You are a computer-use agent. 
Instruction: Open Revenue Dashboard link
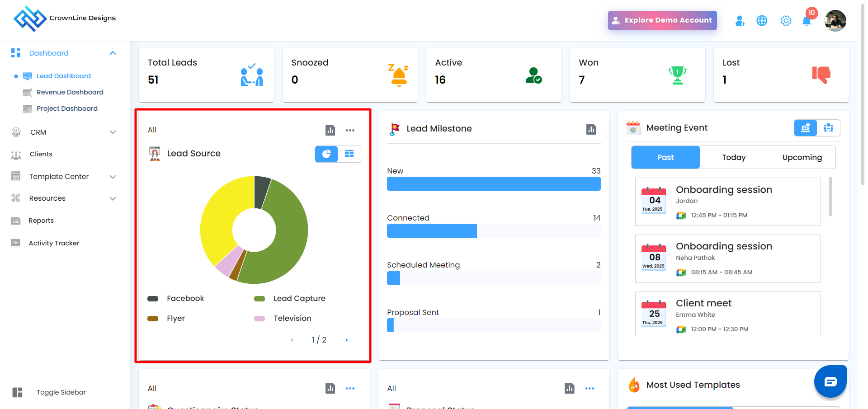[x=70, y=92]
